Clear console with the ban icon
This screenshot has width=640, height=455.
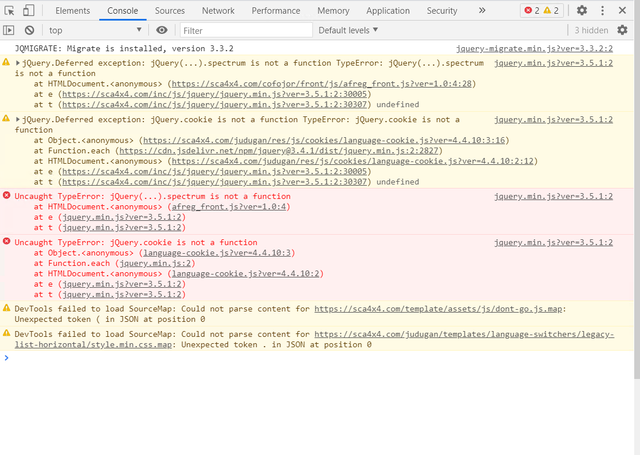tap(29, 30)
